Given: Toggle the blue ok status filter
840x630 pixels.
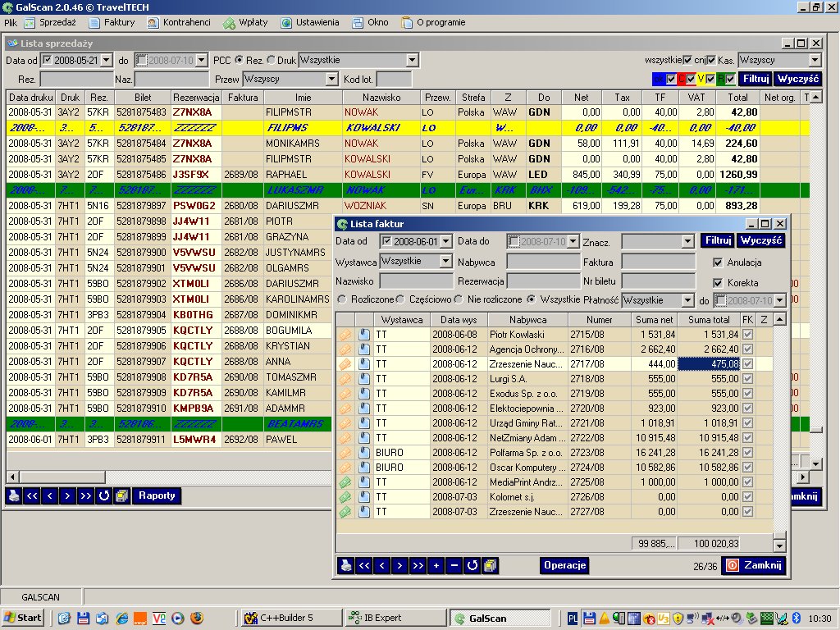Looking at the screenshot, I should coord(671,80).
